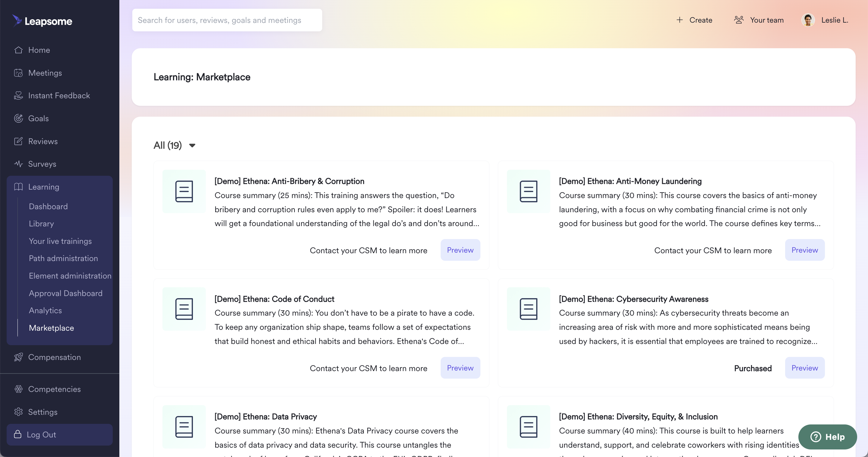Open the Learning Dashboard submenu item
This screenshot has width=868, height=457.
point(48,206)
